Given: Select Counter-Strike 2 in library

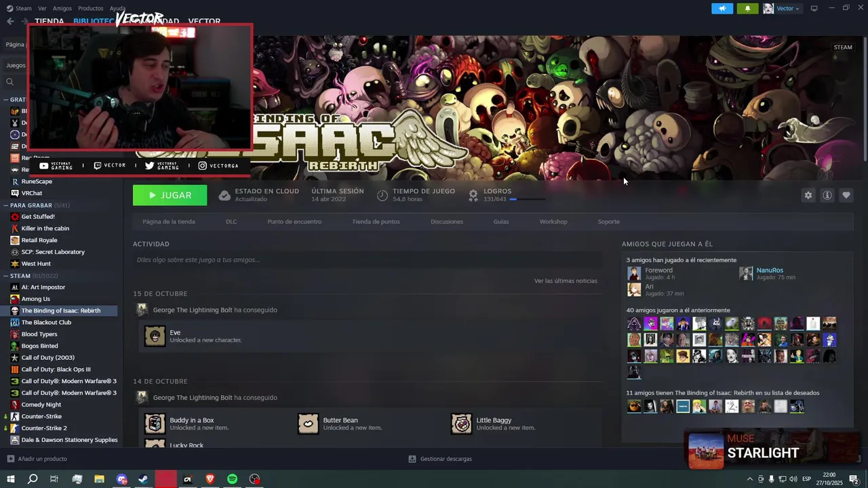Looking at the screenshot, I should pos(59,428).
